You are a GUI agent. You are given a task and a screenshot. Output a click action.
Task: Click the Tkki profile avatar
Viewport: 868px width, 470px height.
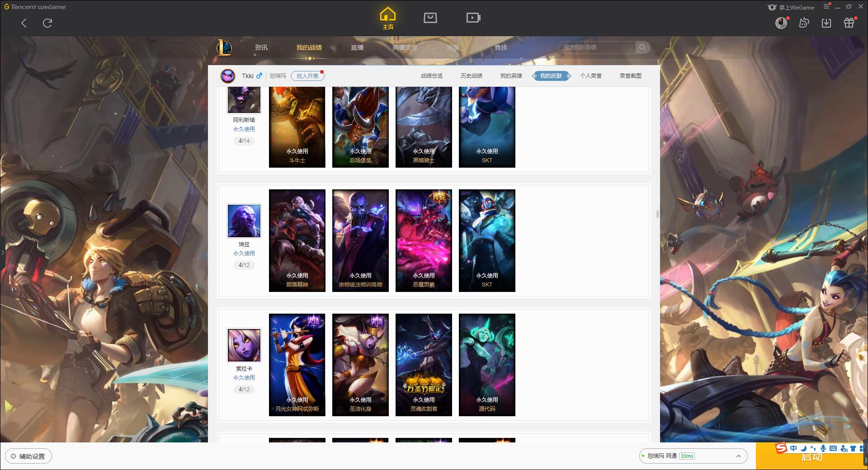click(228, 76)
